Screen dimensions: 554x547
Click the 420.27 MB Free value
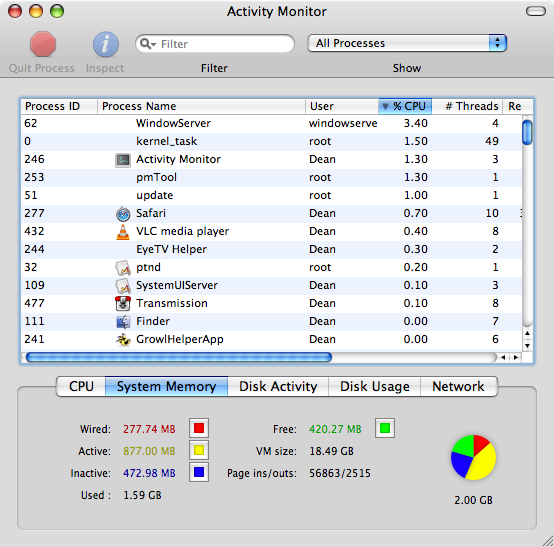(335, 429)
